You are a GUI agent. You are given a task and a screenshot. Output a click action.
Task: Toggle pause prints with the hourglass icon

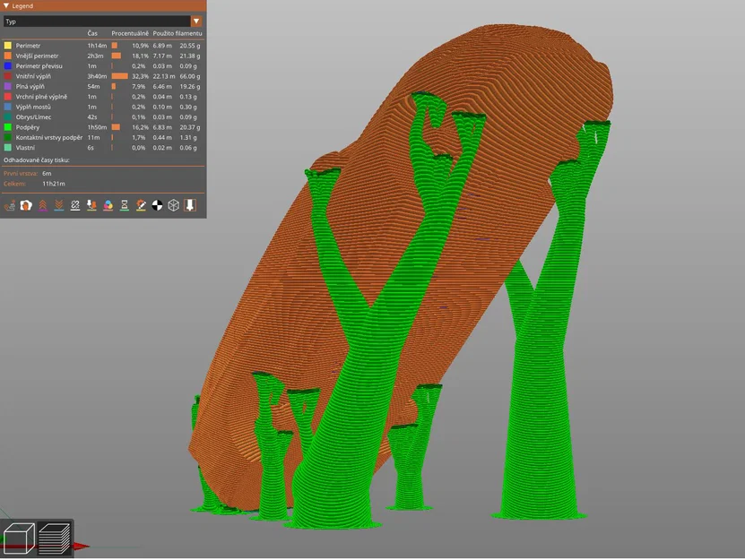(126, 204)
